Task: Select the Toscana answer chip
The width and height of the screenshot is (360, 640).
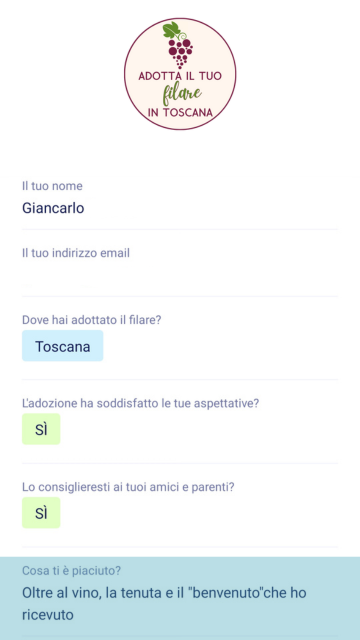Action: point(62,346)
